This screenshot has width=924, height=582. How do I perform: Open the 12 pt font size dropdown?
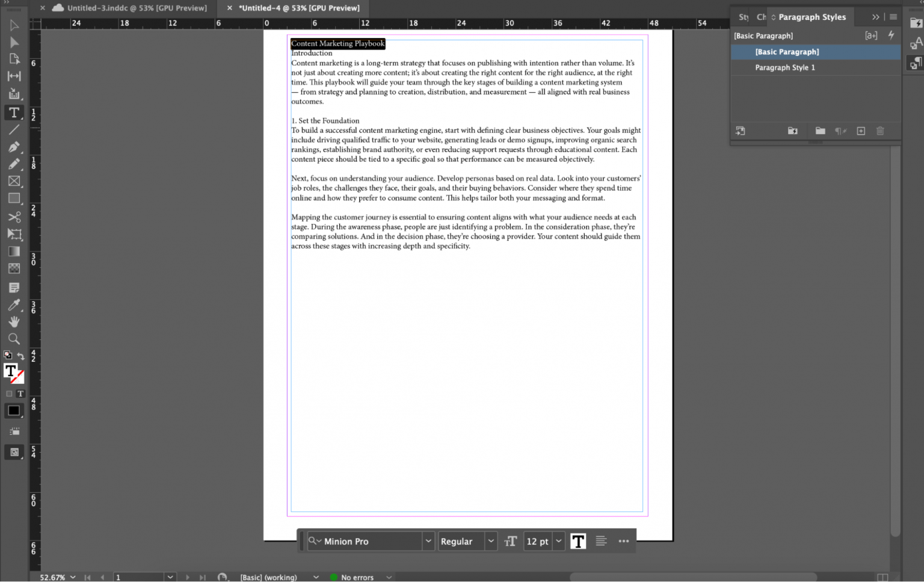[559, 541]
